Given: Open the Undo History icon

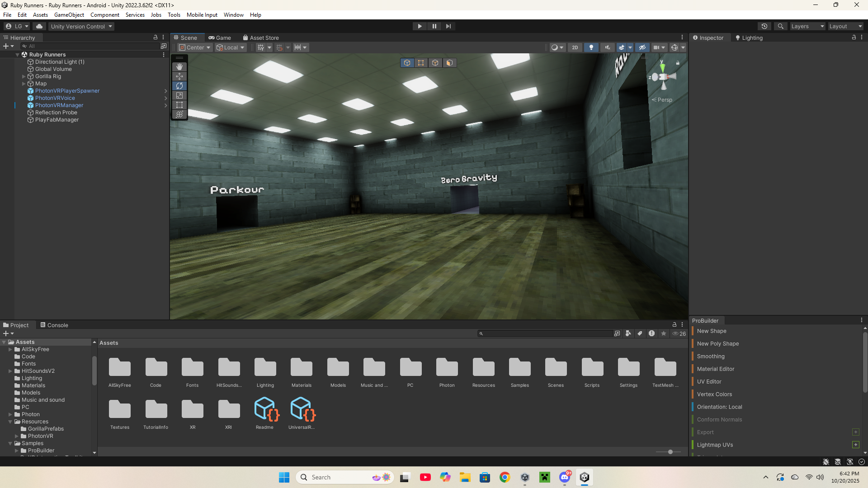Looking at the screenshot, I should click(x=764, y=26).
